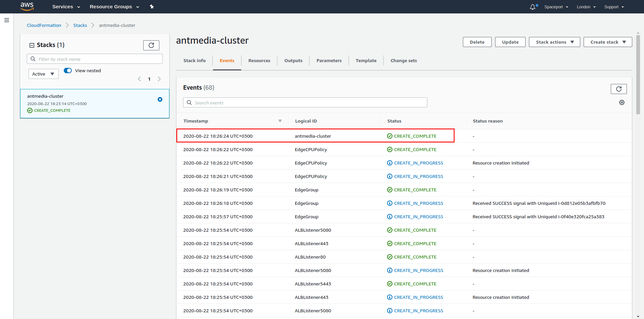The image size is (644, 319).
Task: Click ALBListener5443 logical ID
Action: coord(313,284)
